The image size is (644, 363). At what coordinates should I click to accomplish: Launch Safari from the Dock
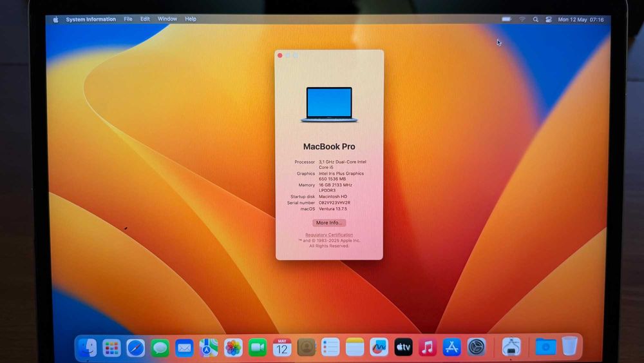[135, 348]
